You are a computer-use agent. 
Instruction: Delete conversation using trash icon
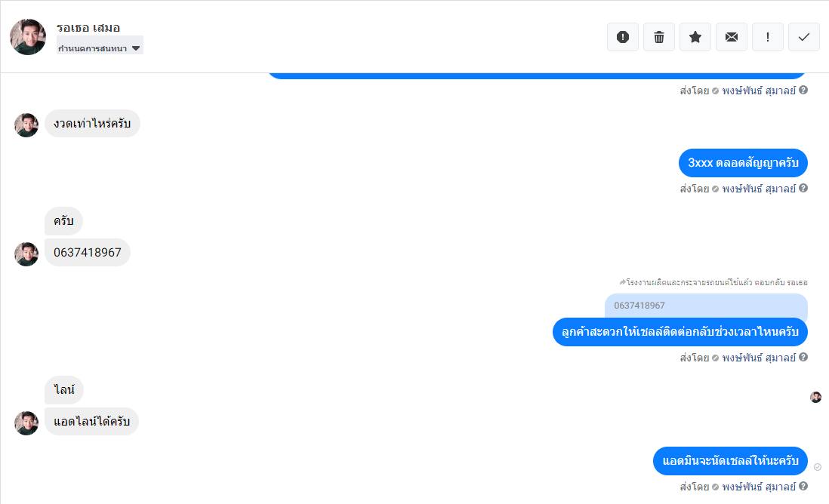point(659,37)
